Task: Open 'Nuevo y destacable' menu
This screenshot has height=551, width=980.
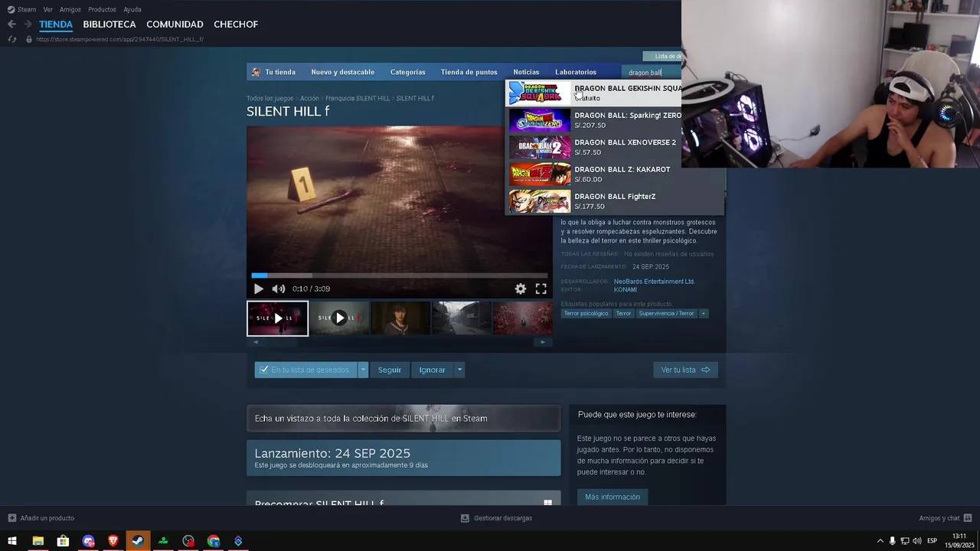Action: pyautogui.click(x=342, y=72)
